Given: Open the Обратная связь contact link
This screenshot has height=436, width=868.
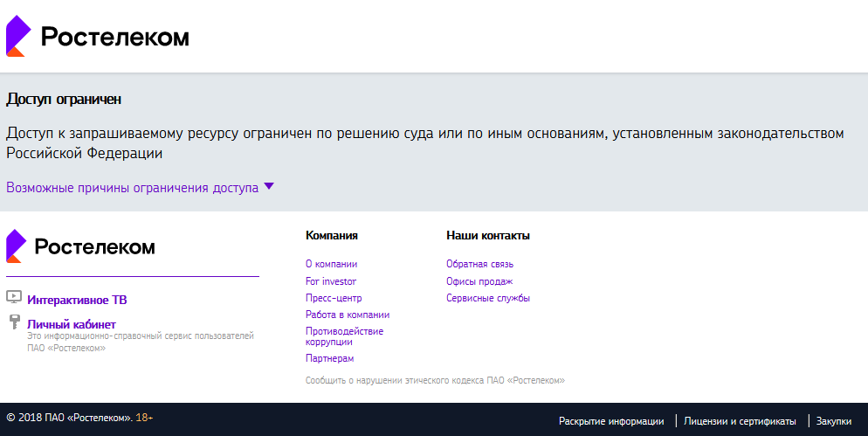Looking at the screenshot, I should [x=480, y=264].
